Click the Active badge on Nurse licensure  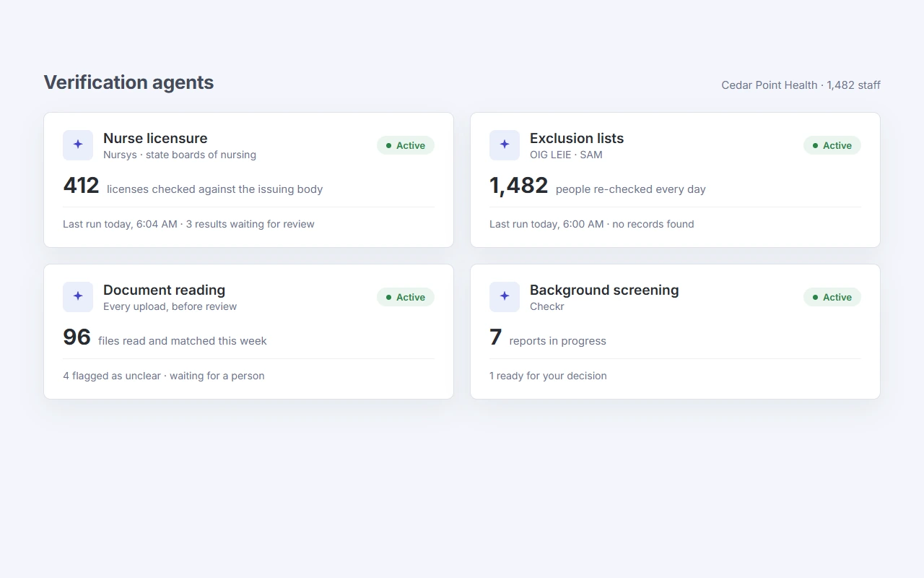(406, 145)
